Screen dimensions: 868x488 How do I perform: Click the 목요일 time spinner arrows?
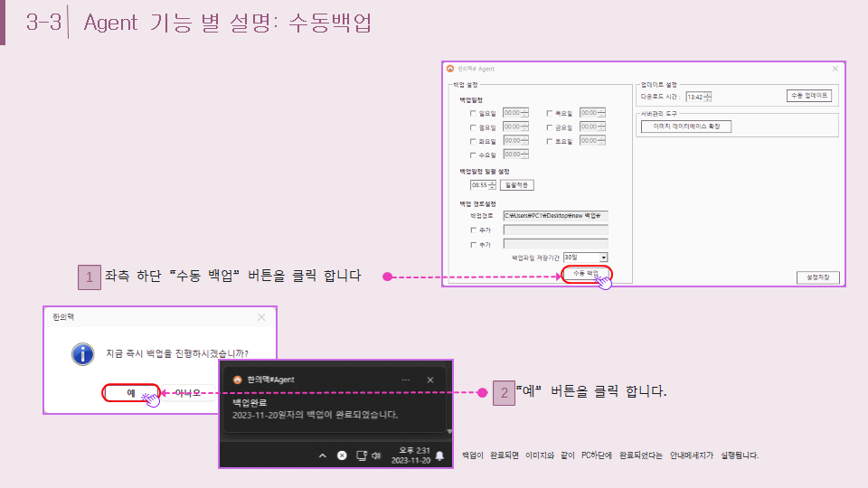click(x=601, y=113)
